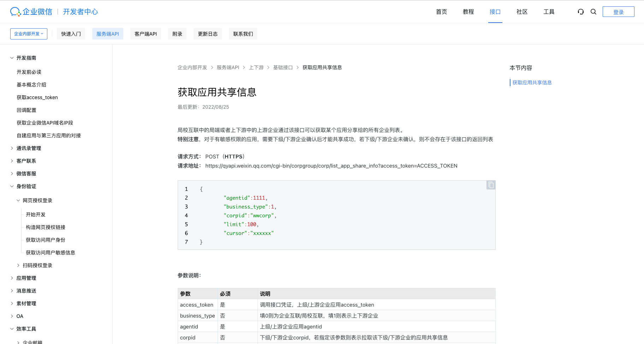
Task: Open 开发者中心 header link
Action: click(81, 12)
